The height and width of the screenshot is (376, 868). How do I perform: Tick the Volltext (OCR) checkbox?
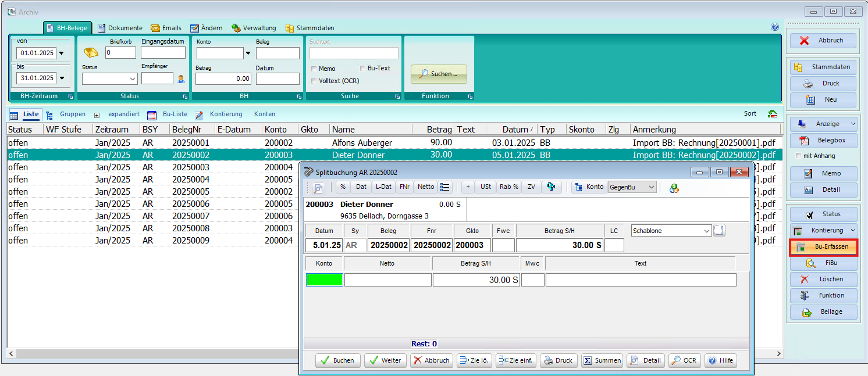coord(314,81)
